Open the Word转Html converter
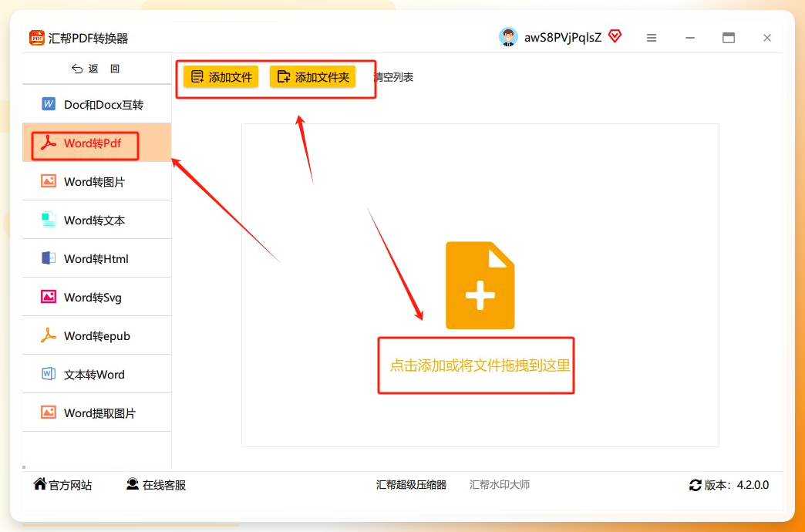Viewport: 805px width, 532px height. (x=97, y=258)
